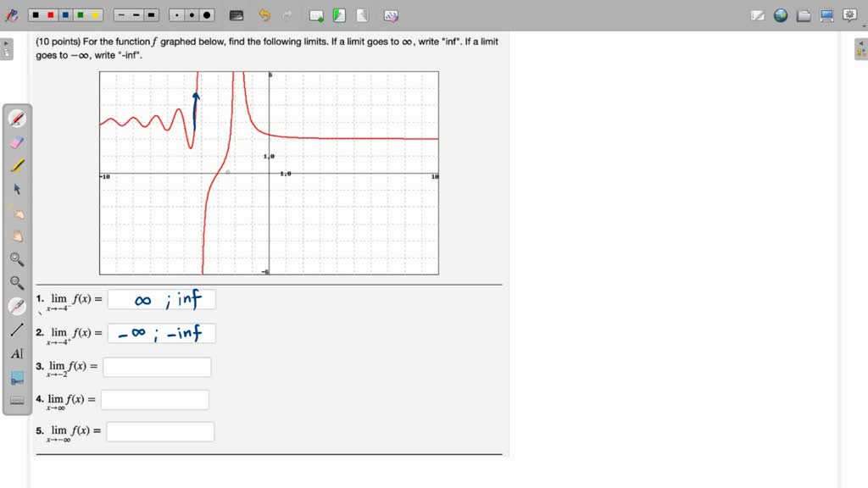868x488 pixels.
Task: Choose the thickest line width option
Action: point(151,14)
